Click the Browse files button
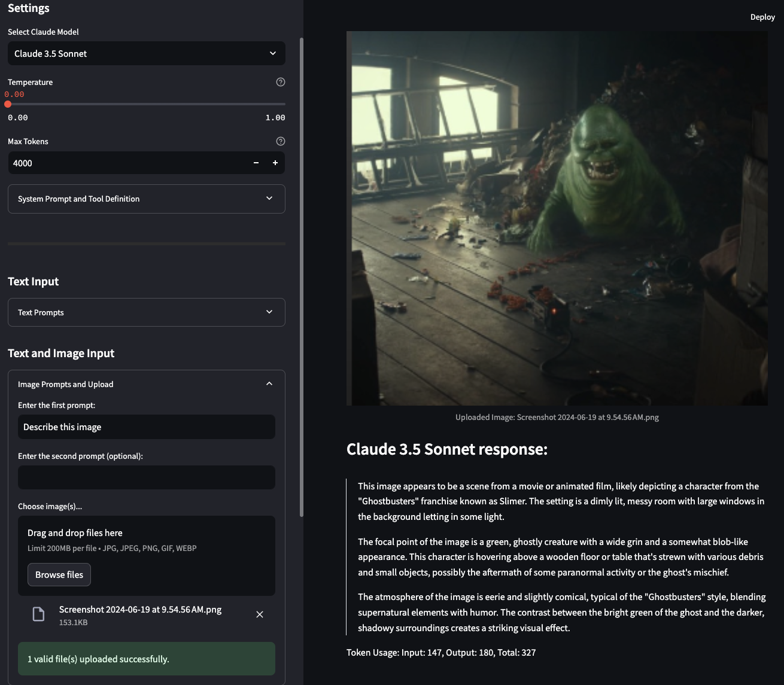The height and width of the screenshot is (685, 784). 59,574
